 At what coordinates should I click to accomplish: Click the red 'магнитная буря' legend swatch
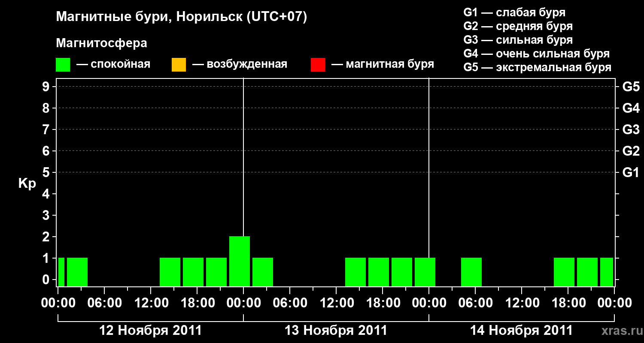click(318, 65)
